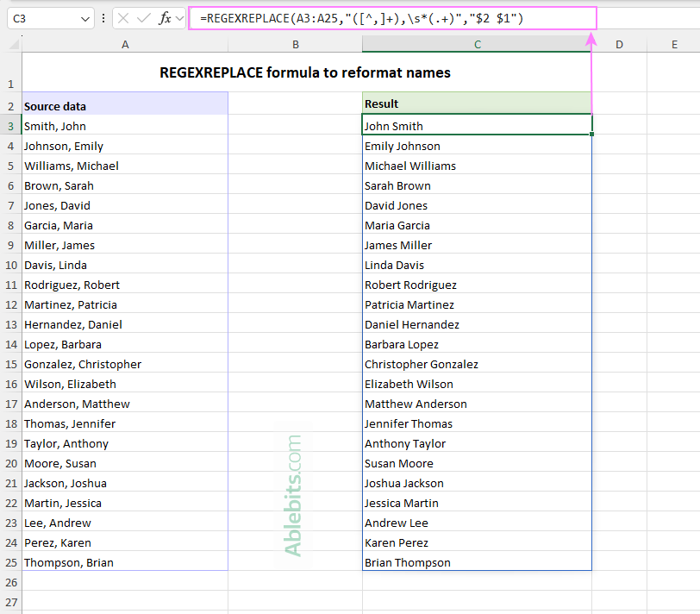
Task: Select row 1 header
Action: (x=10, y=72)
